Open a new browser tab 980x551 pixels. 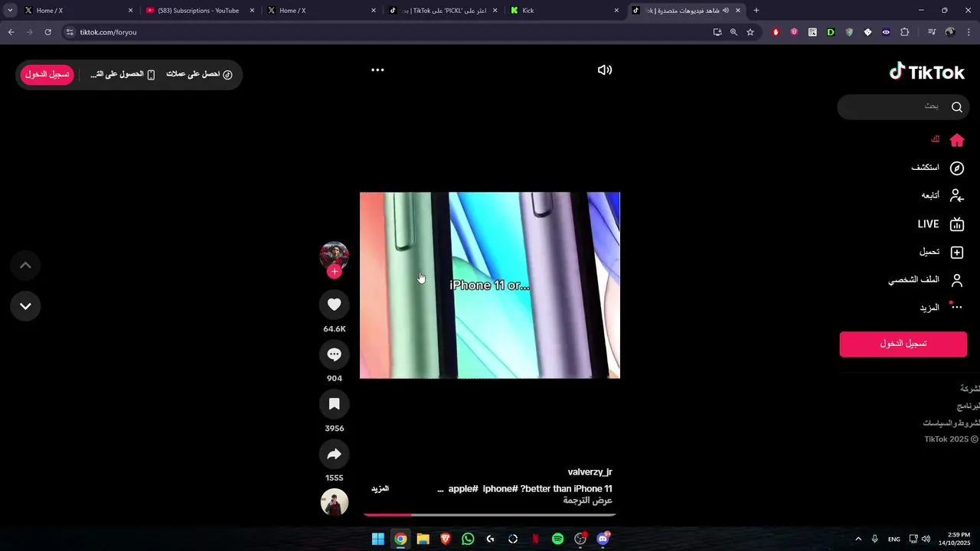pos(756,11)
